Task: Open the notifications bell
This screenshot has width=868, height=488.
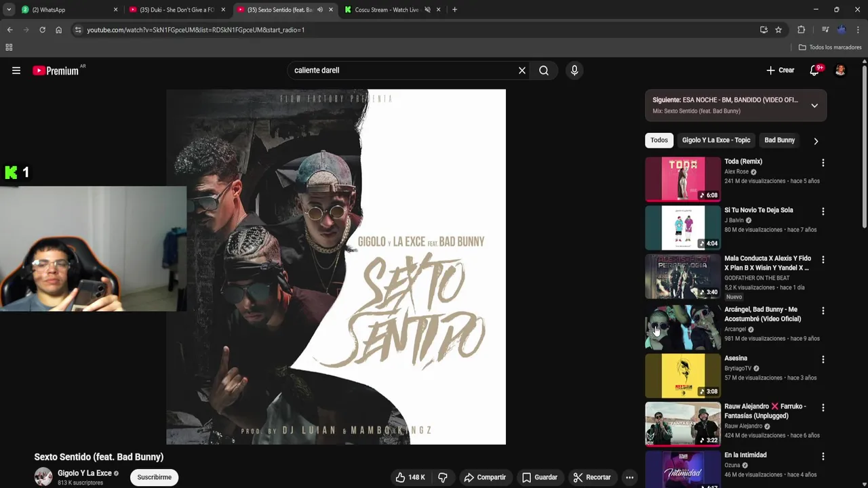Action: click(814, 70)
